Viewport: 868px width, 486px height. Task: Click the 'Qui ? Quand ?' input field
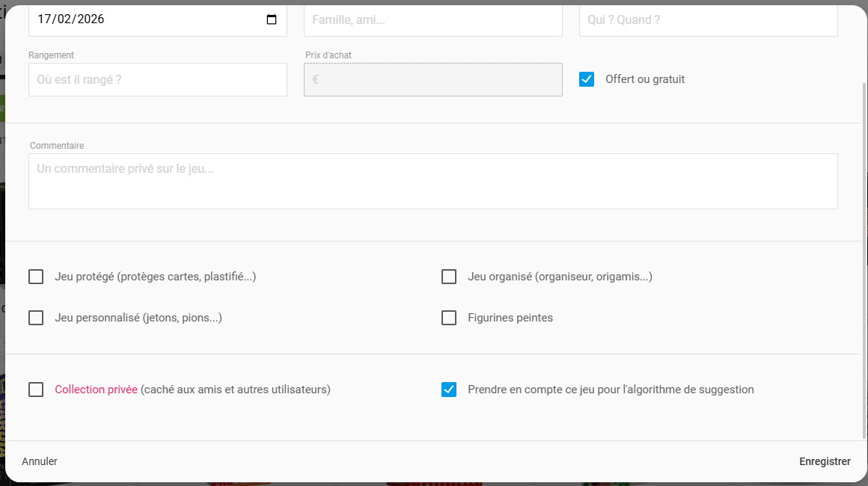pyautogui.click(x=708, y=20)
